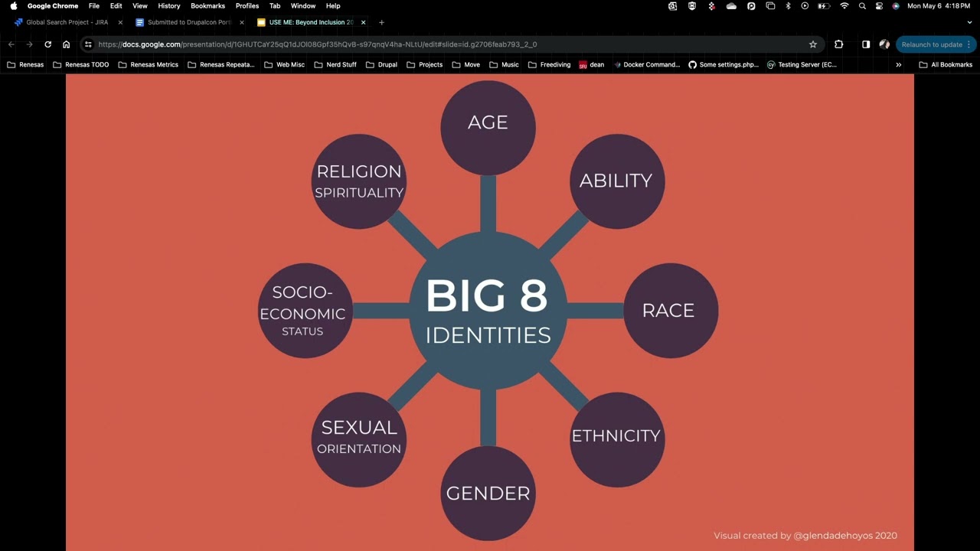Open the Control Center icon
Screen dimensions: 980x551
879,5
